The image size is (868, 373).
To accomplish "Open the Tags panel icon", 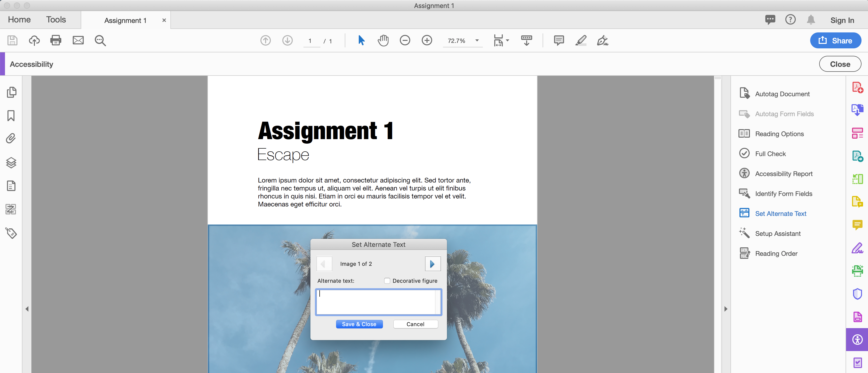I will pyautogui.click(x=11, y=233).
